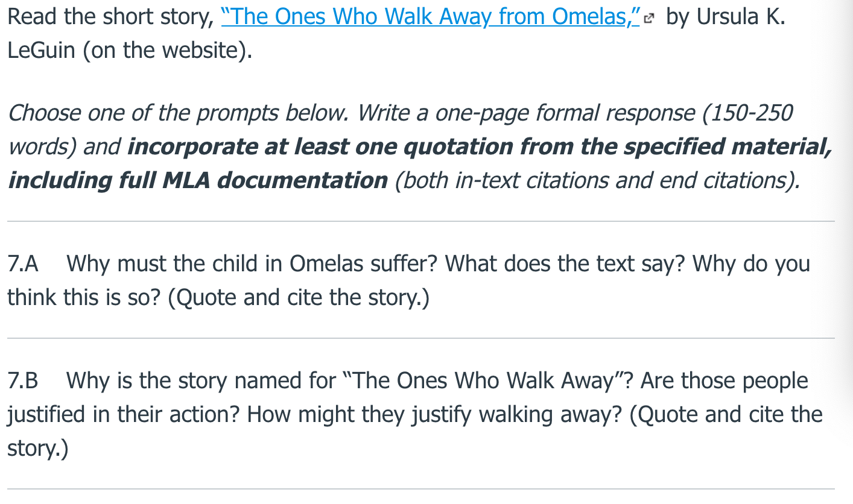Screen dimensions: 853x504
Task: Click bold "incorporate at least one quotation" text
Action: pos(314,146)
